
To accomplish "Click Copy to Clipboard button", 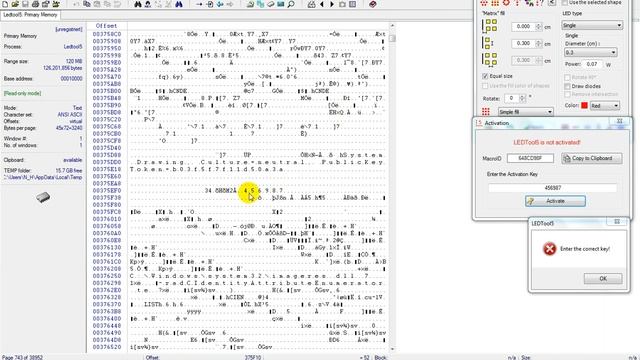I will pos(591,158).
